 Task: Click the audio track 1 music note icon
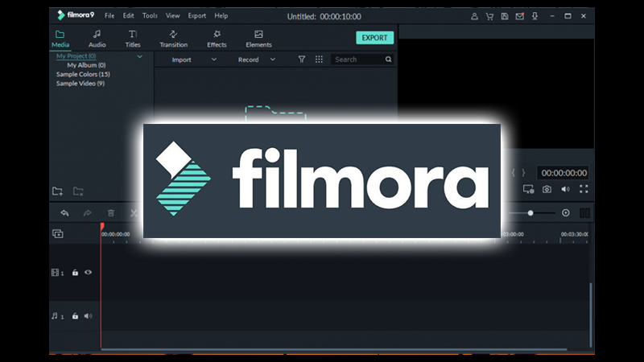tap(55, 316)
